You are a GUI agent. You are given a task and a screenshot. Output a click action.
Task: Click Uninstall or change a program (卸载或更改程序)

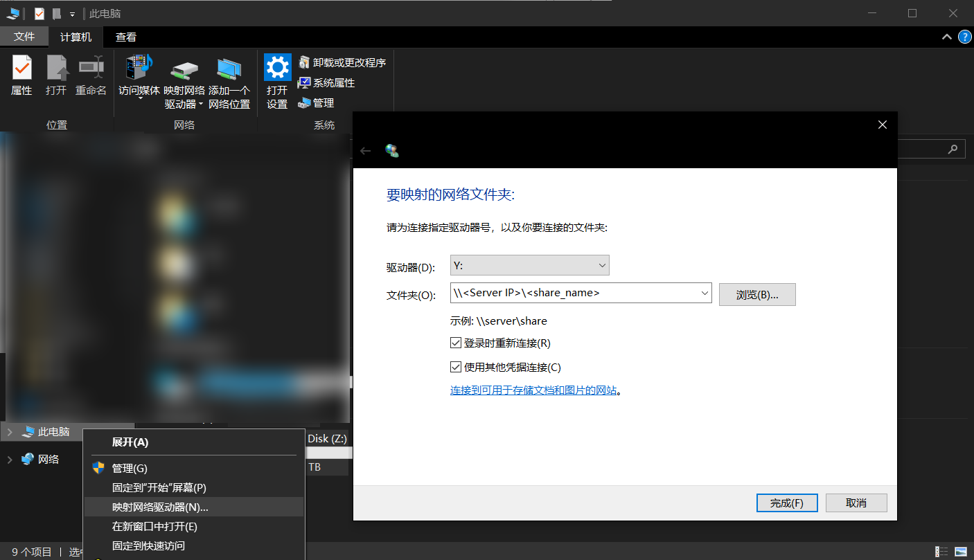[342, 62]
